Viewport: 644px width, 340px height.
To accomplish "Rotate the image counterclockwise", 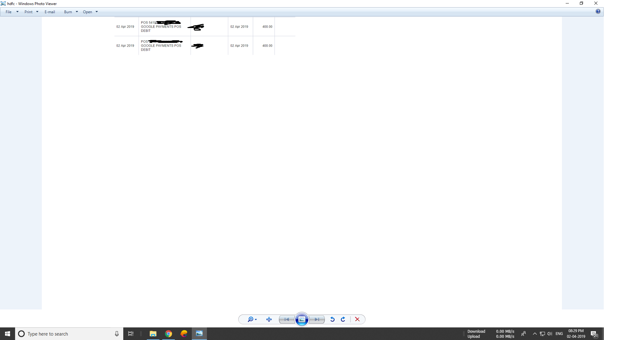I will [x=332, y=319].
